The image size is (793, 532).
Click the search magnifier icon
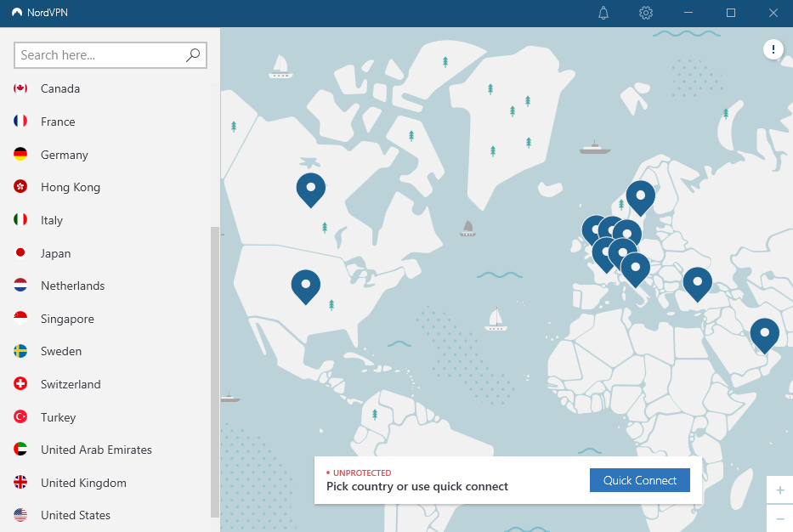[x=193, y=55]
